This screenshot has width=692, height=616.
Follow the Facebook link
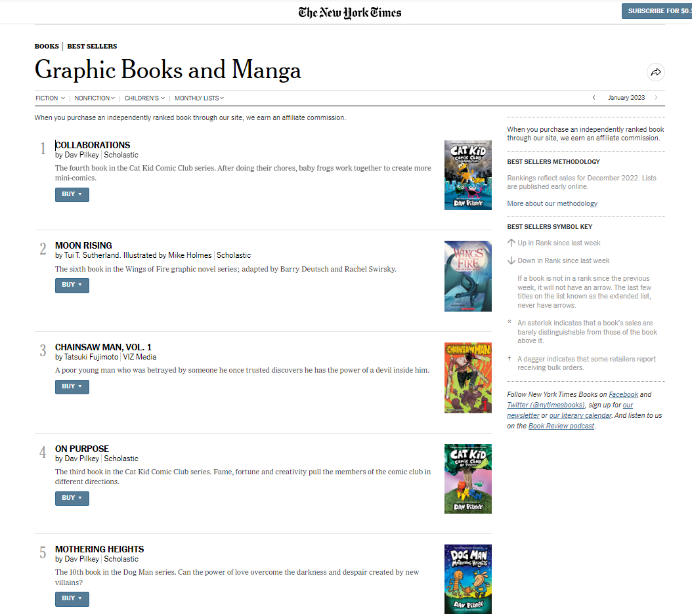click(x=623, y=394)
